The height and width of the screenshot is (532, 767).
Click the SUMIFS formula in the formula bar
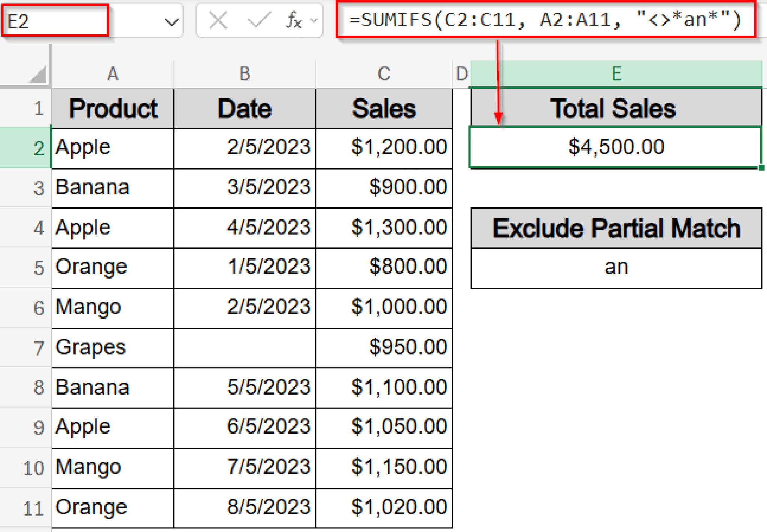click(x=543, y=21)
